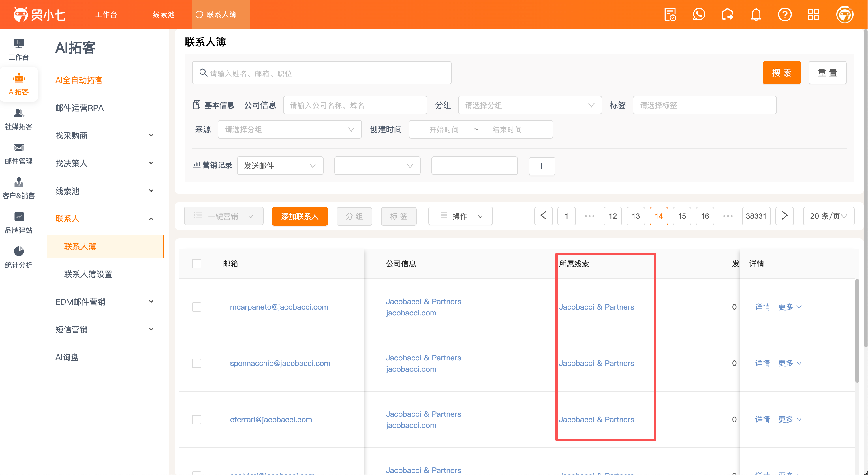
Task: Go to previous page arrow
Action: 543,216
